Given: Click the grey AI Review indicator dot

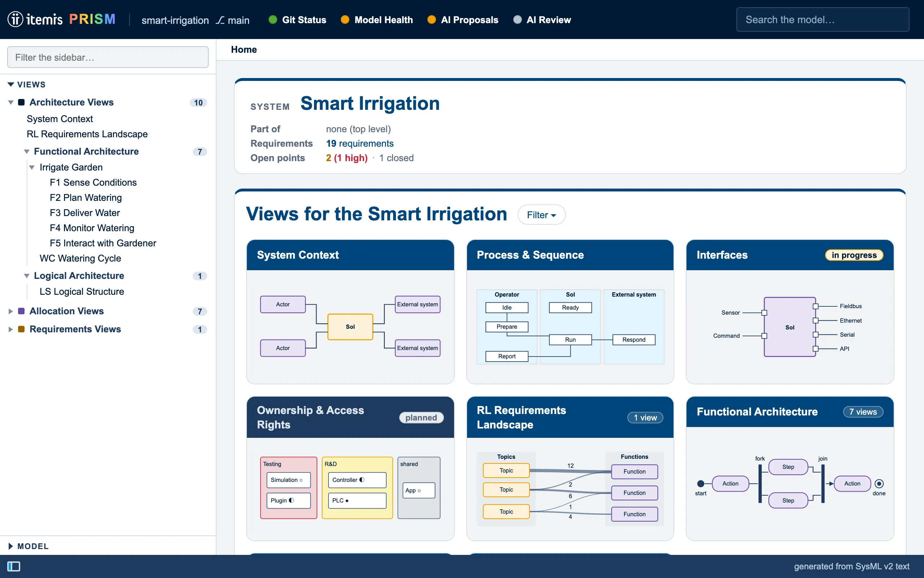Looking at the screenshot, I should (517, 20).
